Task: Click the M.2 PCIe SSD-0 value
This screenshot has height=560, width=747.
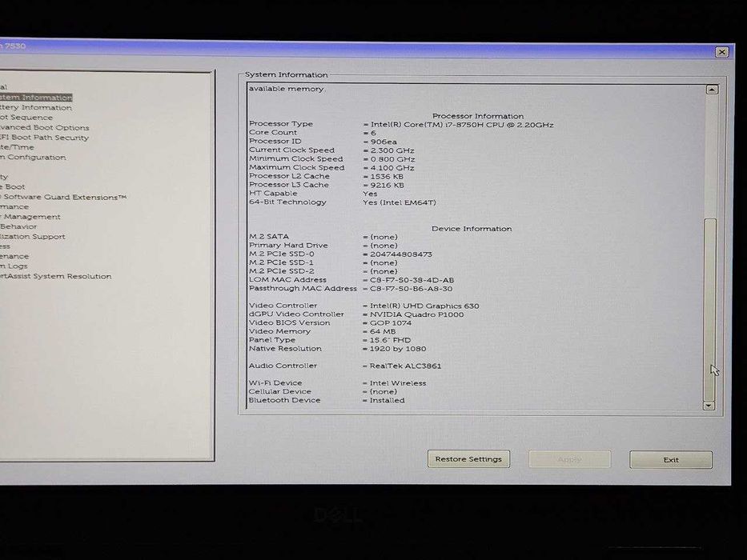Action: tap(400, 254)
